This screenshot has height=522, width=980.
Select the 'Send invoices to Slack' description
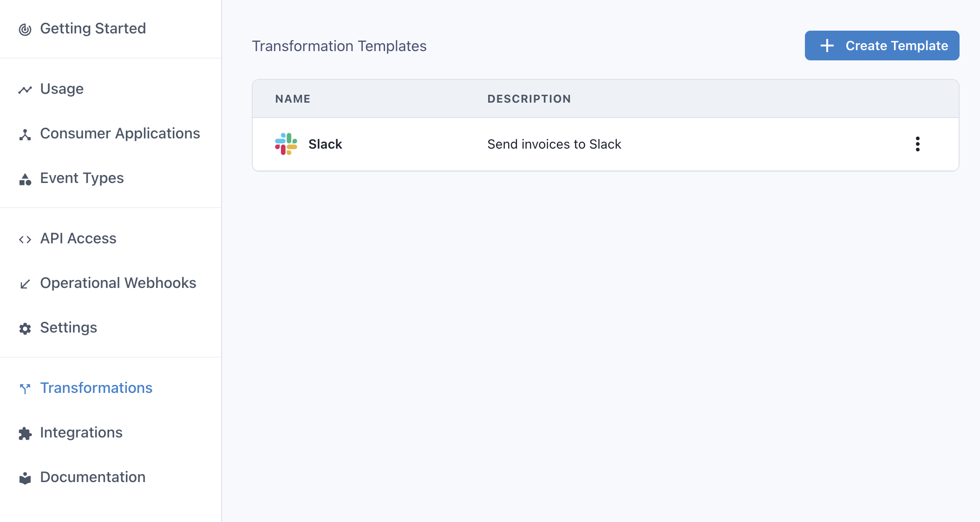[x=554, y=144]
